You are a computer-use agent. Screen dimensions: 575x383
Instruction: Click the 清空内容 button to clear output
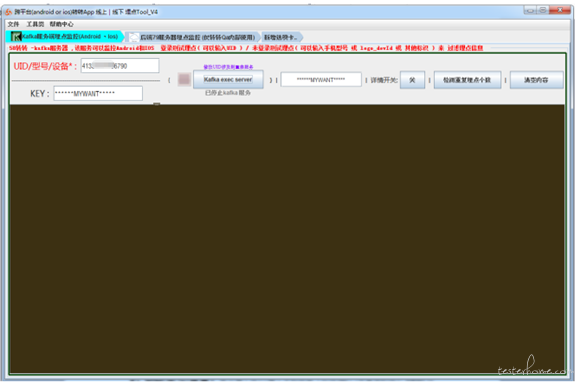point(536,80)
